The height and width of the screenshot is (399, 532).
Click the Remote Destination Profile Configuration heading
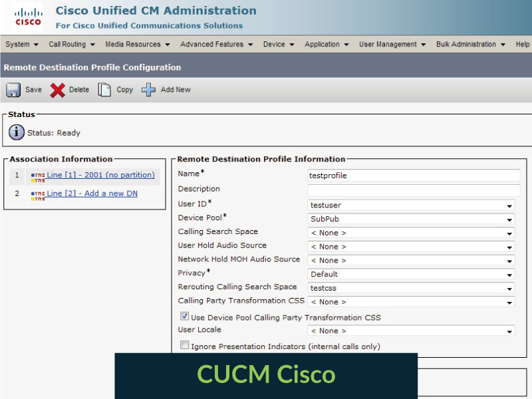point(92,67)
